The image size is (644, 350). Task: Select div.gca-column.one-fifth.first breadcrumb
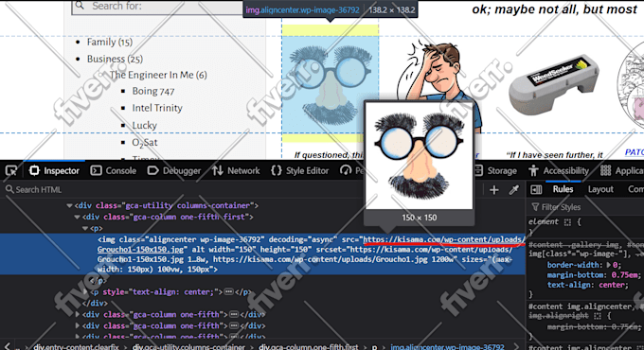tap(309, 347)
